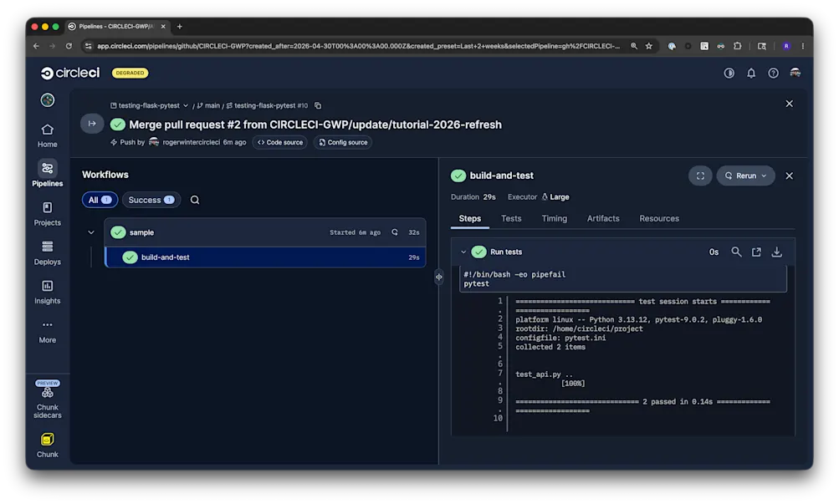Open testing-flask-pytest project dropdown
839x504 pixels.
click(x=150, y=105)
